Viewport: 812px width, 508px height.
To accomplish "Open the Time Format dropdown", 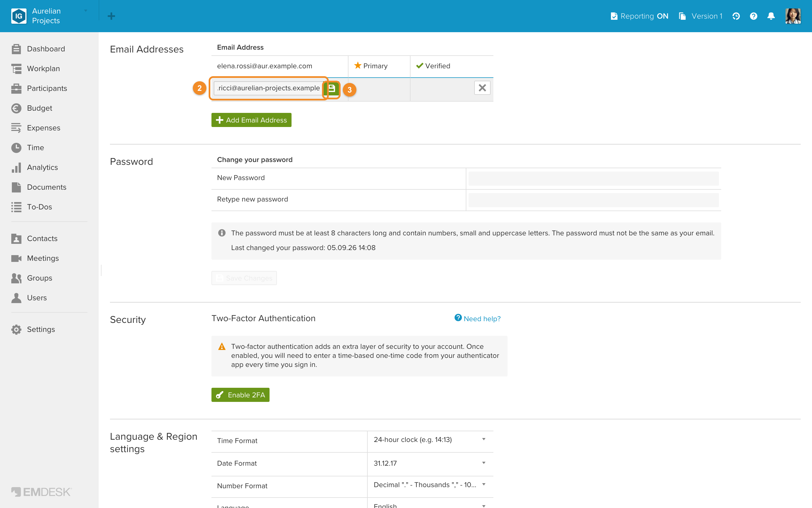I will pos(430,440).
